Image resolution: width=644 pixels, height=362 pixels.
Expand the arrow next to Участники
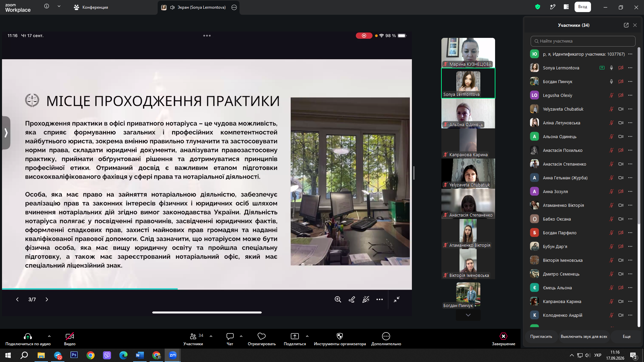(211, 336)
